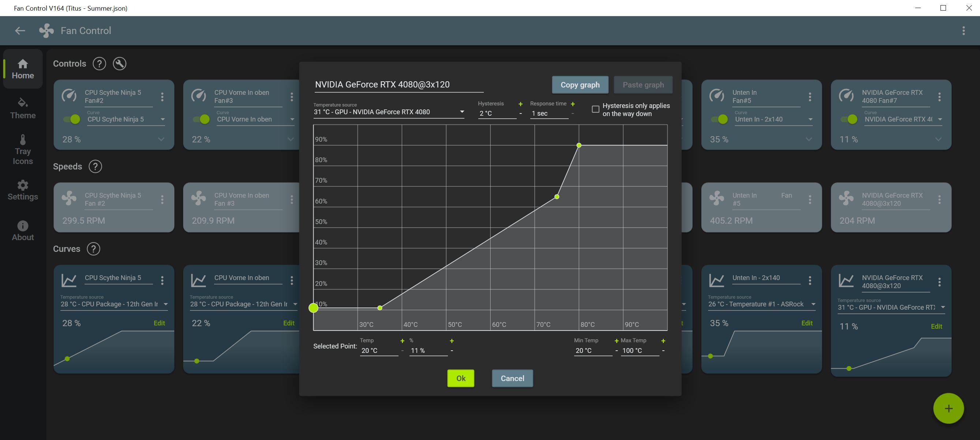Open the Speeds help question mark
The image size is (980, 440).
point(95,166)
